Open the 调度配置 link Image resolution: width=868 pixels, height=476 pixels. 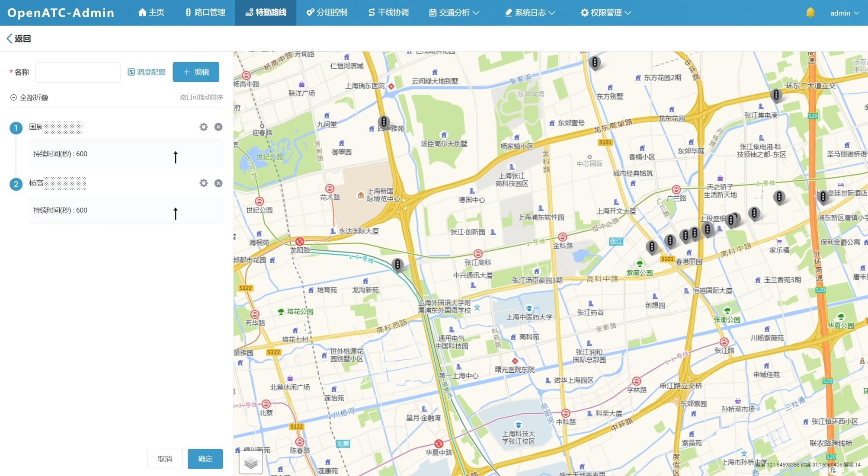(x=147, y=72)
